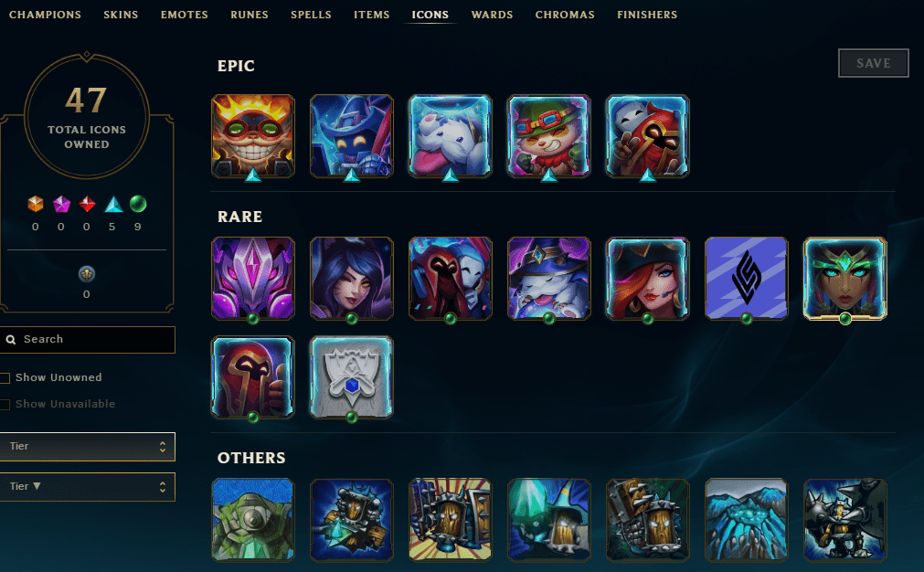
Task: Switch to the Champions tab
Action: [x=45, y=15]
